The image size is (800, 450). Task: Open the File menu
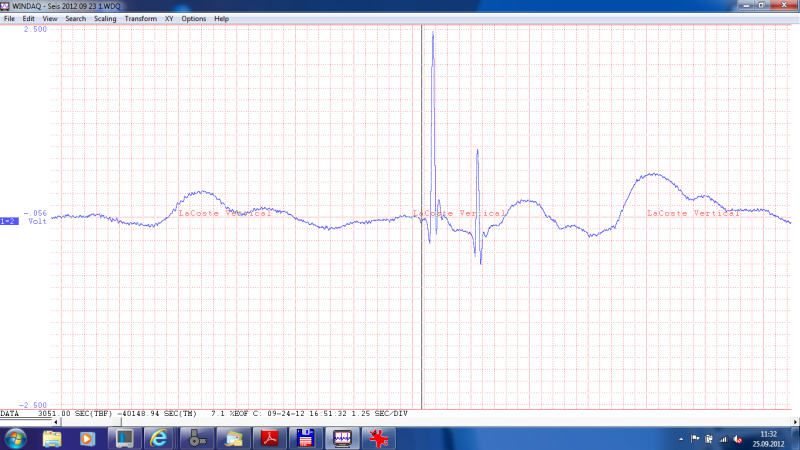click(x=9, y=19)
